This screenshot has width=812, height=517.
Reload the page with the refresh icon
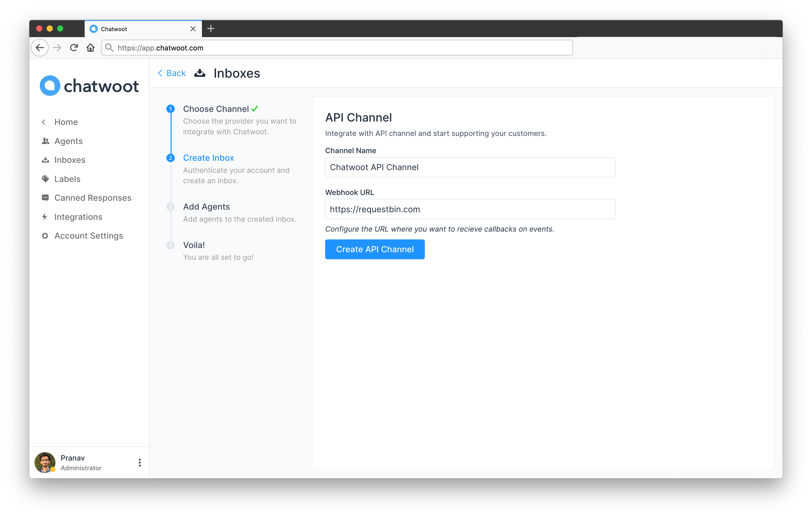pos(74,48)
